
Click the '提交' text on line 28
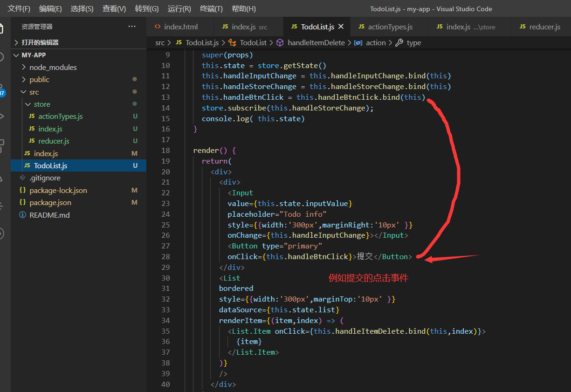(x=365, y=257)
